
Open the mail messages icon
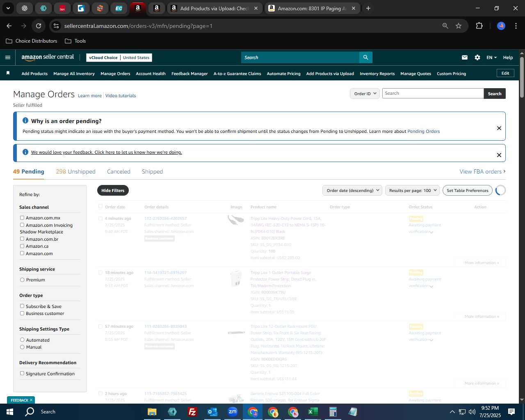(x=464, y=57)
